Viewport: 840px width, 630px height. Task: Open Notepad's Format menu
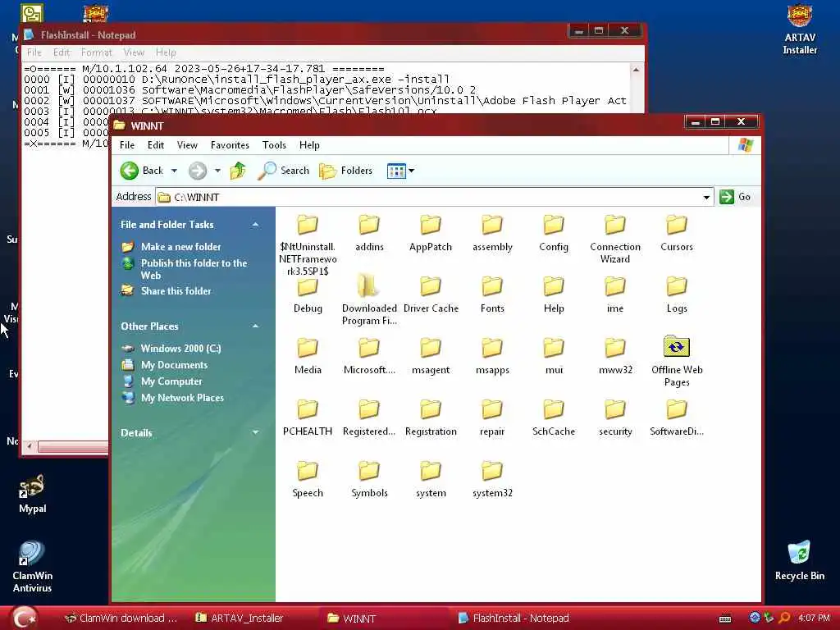pos(97,52)
